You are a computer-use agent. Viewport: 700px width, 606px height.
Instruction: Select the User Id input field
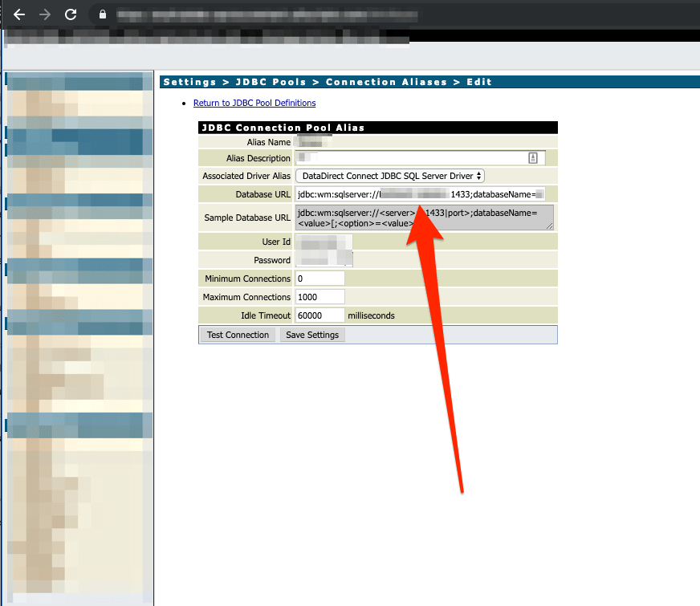324,242
